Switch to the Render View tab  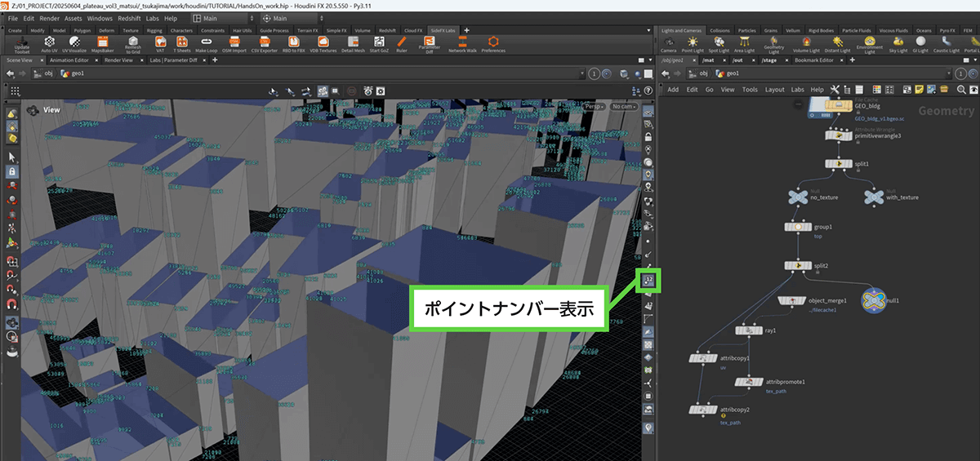tap(119, 60)
